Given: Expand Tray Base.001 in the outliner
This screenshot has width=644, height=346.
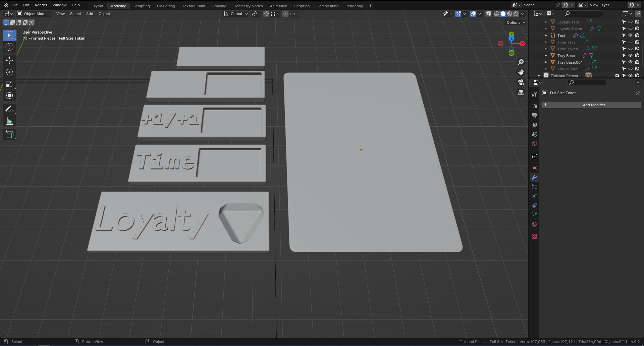Looking at the screenshot, I should tap(546, 62).
